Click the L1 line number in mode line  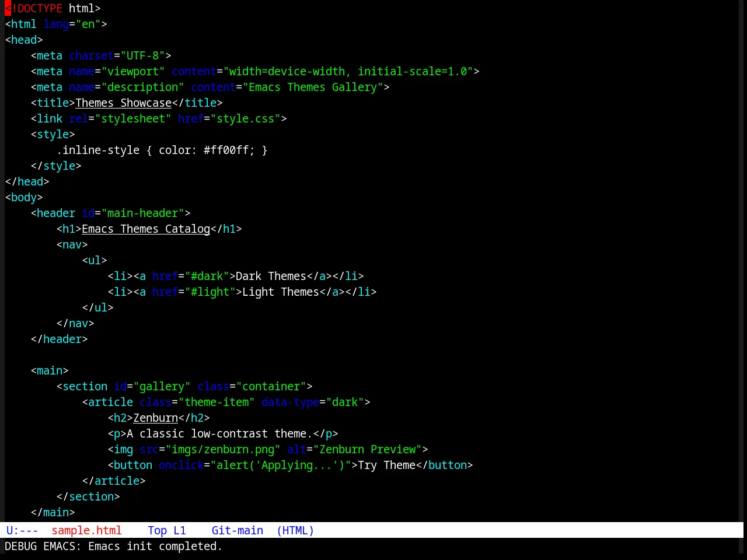point(180,530)
